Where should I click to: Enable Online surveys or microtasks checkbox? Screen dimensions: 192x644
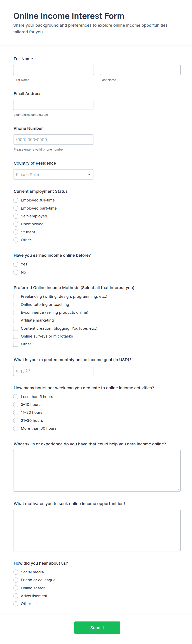click(16, 336)
